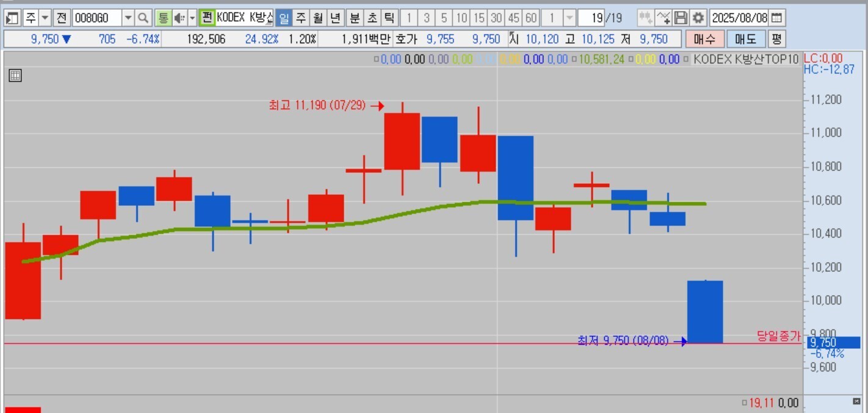The height and width of the screenshot is (413, 868).
Task: Click the current price 9,750 in info bar
Action: coord(46,40)
